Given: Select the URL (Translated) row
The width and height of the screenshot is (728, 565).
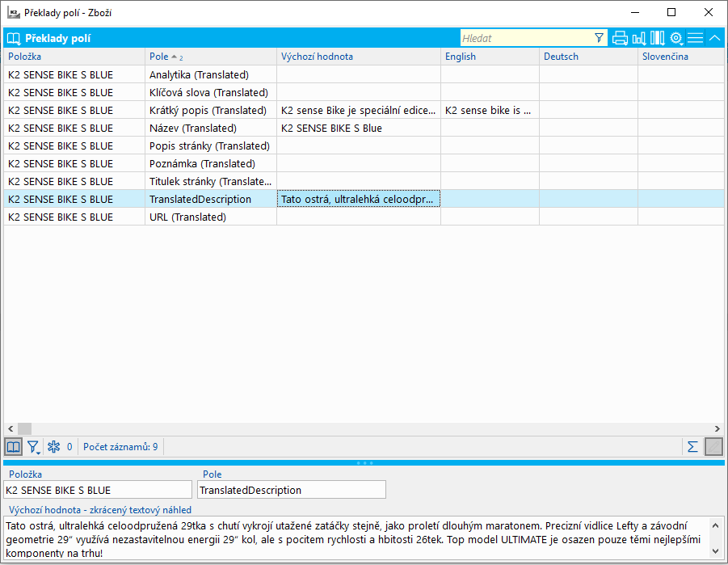Looking at the screenshot, I should [364, 217].
